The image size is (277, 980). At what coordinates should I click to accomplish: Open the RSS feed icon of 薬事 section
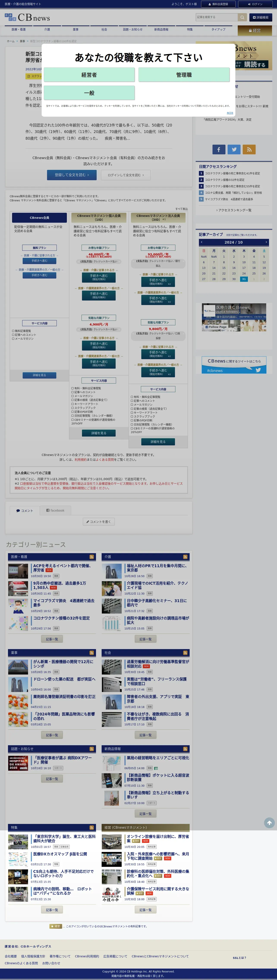click(91, 653)
